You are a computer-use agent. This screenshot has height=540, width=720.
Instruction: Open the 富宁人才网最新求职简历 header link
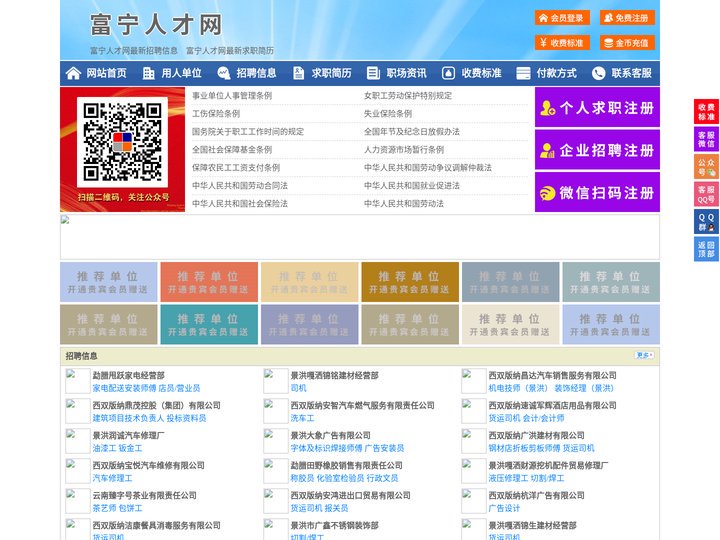point(230,51)
